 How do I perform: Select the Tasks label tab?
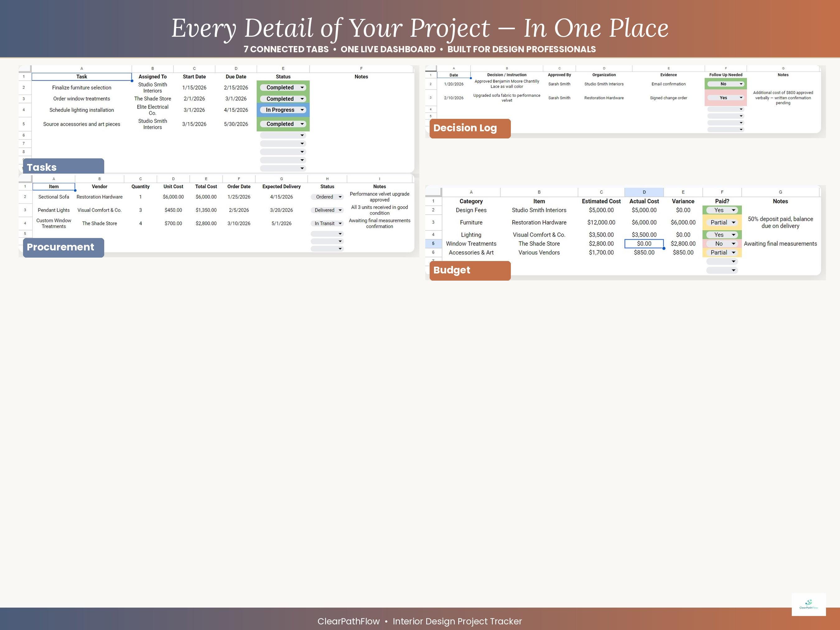click(63, 167)
